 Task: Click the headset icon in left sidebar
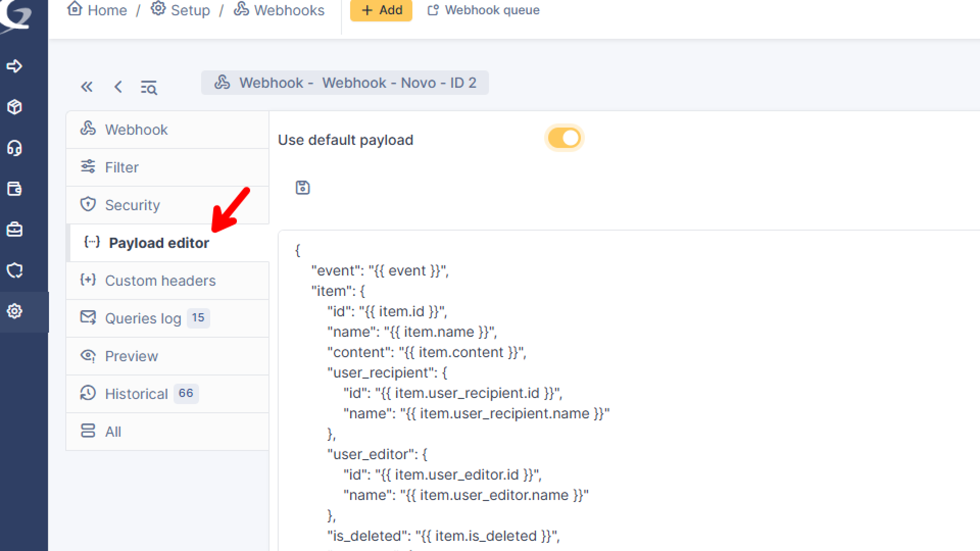(x=15, y=148)
